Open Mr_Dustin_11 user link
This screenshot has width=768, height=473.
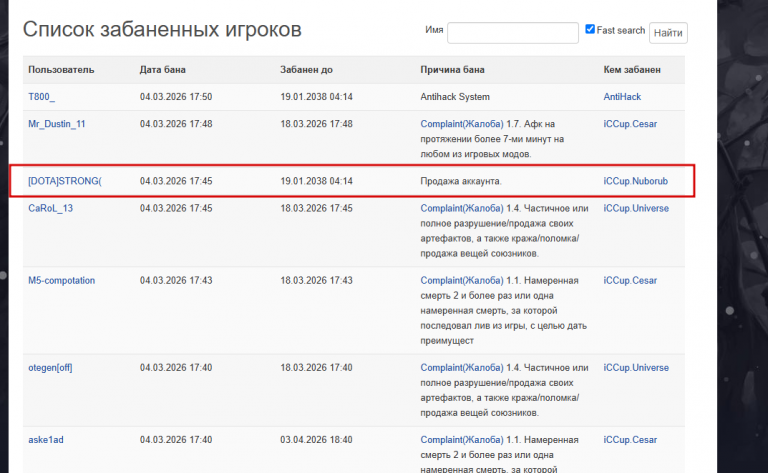pos(57,124)
